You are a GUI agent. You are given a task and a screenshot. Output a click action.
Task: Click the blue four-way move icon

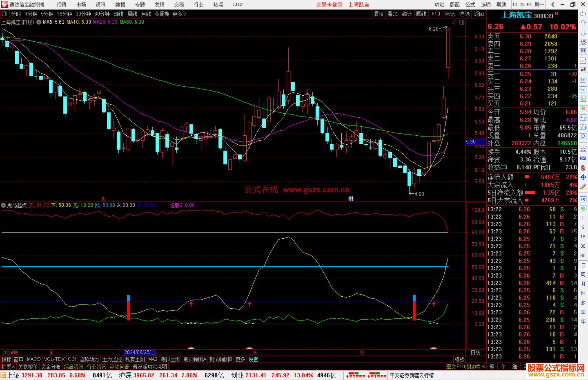583,177
